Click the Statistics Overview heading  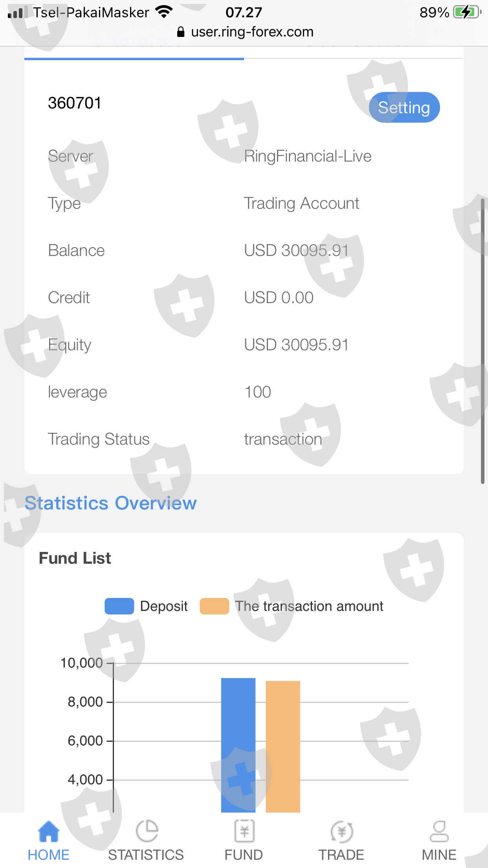click(110, 503)
